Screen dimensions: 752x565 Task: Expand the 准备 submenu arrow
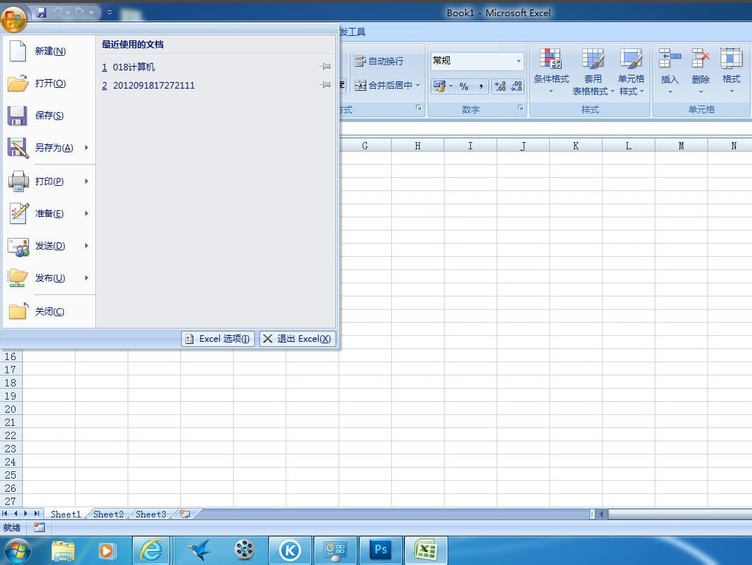[x=86, y=213]
